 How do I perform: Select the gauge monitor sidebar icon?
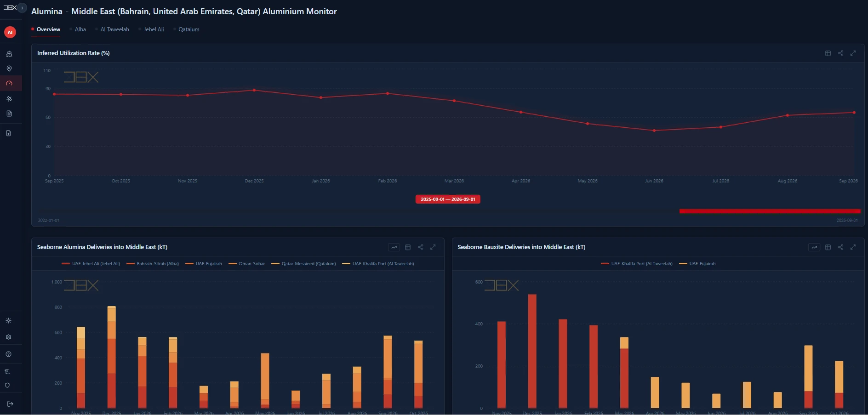point(9,84)
